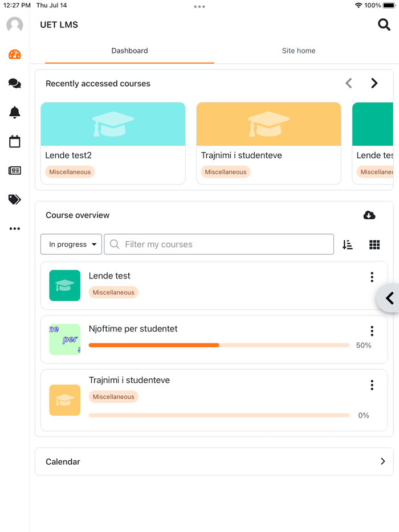Click the 50% progress bar
Viewport: 399px width, 532px height.
[219, 345]
